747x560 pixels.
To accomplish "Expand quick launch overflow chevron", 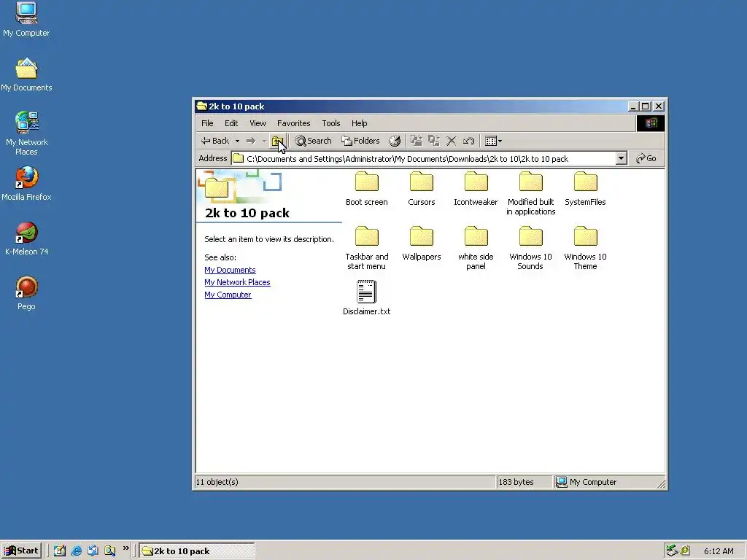I will [125, 548].
